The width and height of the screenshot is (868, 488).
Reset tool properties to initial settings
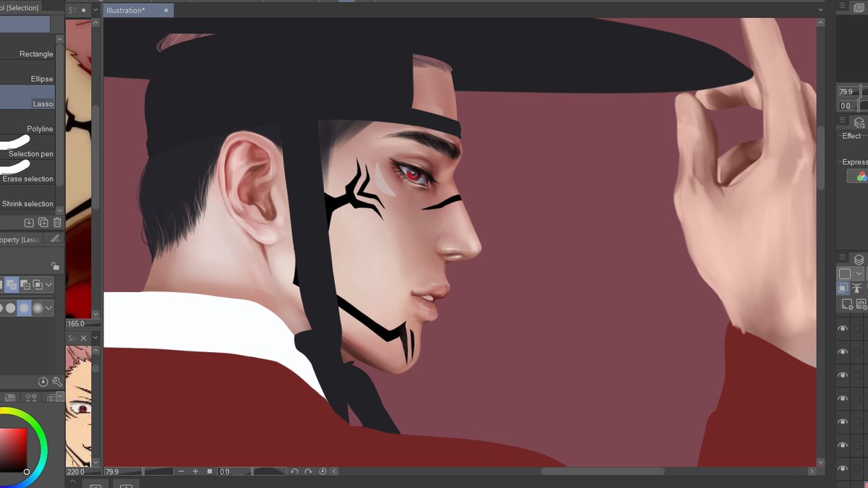coord(43,381)
